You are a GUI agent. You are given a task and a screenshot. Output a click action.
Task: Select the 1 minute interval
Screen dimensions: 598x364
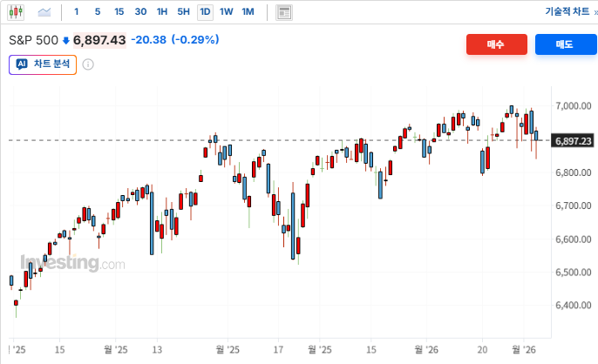point(77,12)
